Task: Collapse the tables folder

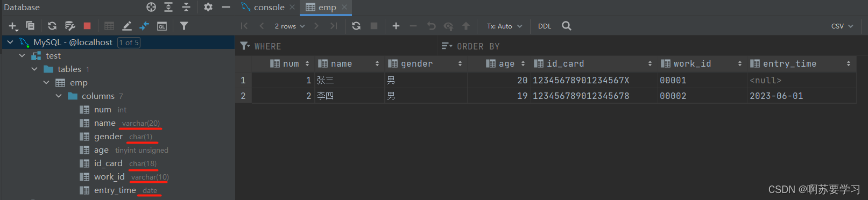Action: click(x=34, y=69)
